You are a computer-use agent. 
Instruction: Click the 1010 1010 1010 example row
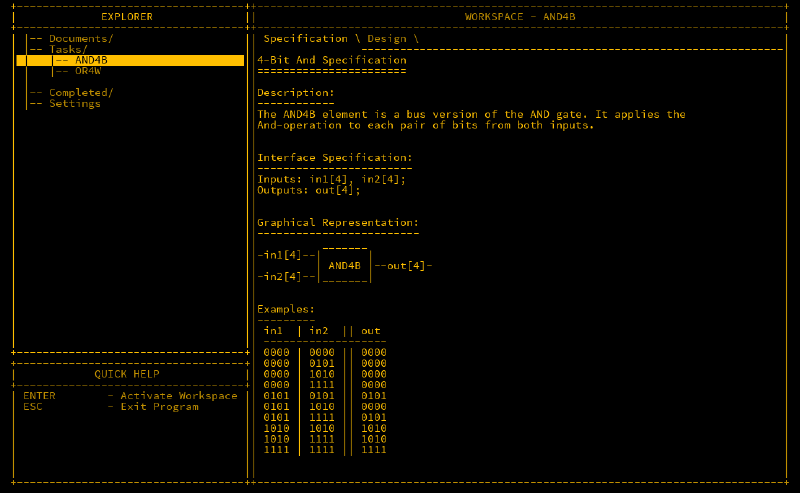(325, 428)
